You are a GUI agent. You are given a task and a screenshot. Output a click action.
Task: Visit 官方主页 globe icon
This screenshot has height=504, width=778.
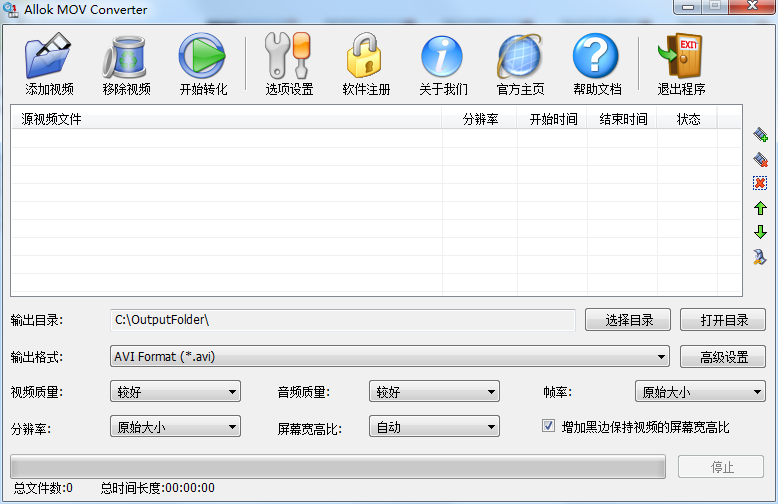pos(519,56)
